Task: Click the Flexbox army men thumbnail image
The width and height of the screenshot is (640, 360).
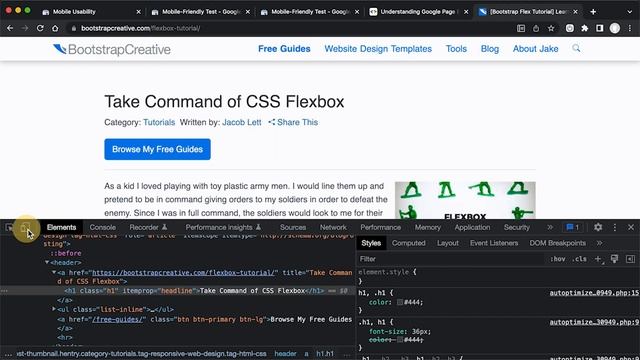Action: [465, 200]
